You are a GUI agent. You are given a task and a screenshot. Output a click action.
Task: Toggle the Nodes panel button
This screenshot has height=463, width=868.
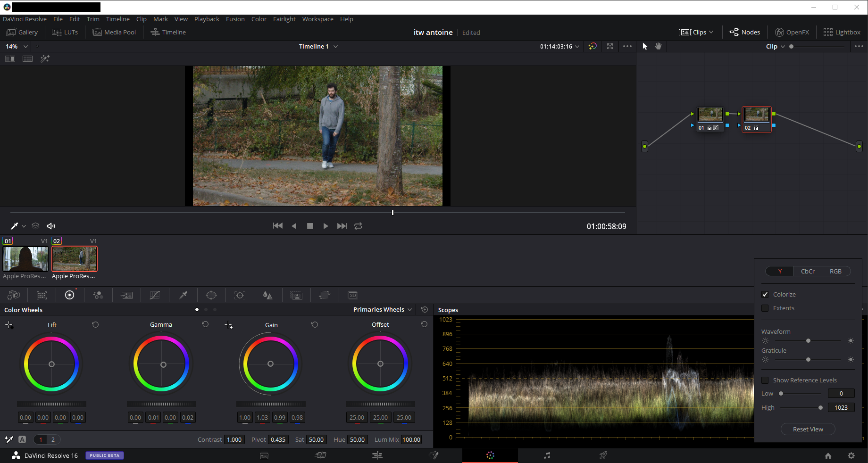[745, 33]
